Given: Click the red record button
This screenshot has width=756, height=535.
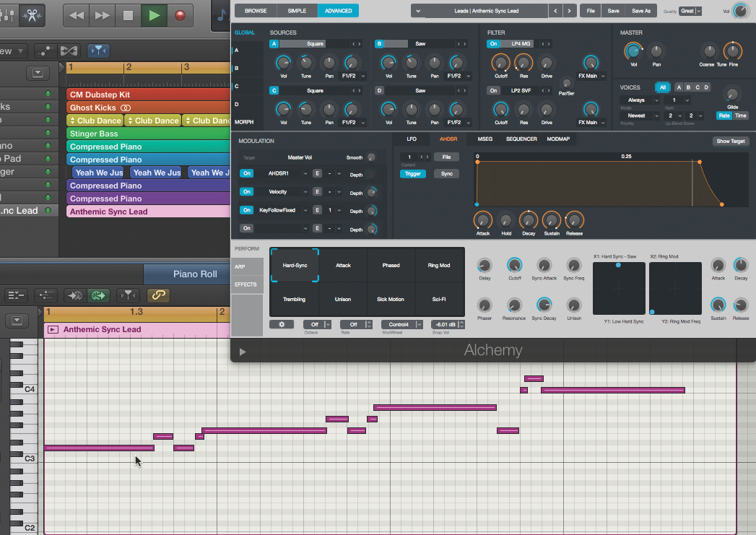Looking at the screenshot, I should tap(181, 15).
